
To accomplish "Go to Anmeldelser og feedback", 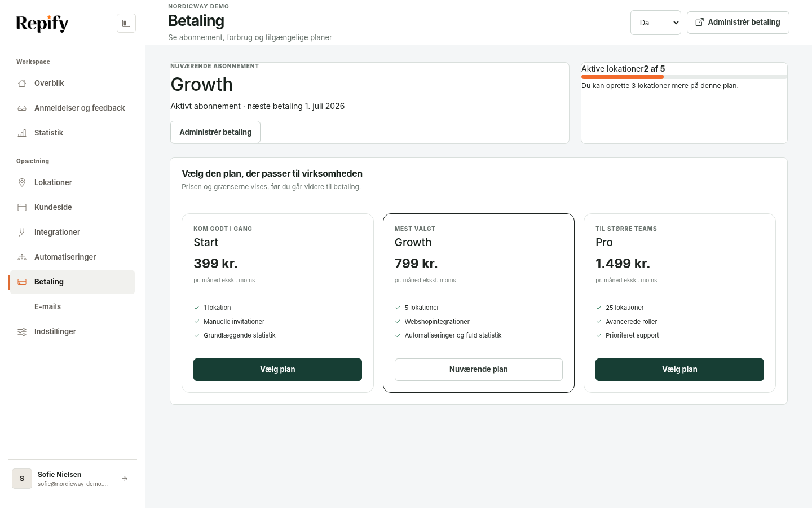I will point(72,108).
